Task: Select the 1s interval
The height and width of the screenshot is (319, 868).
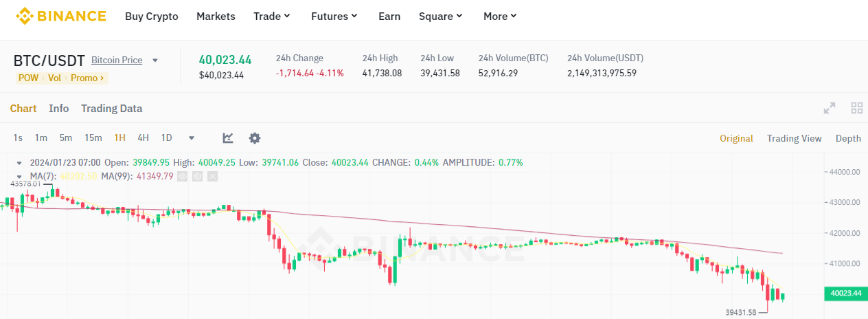Action: (18, 138)
